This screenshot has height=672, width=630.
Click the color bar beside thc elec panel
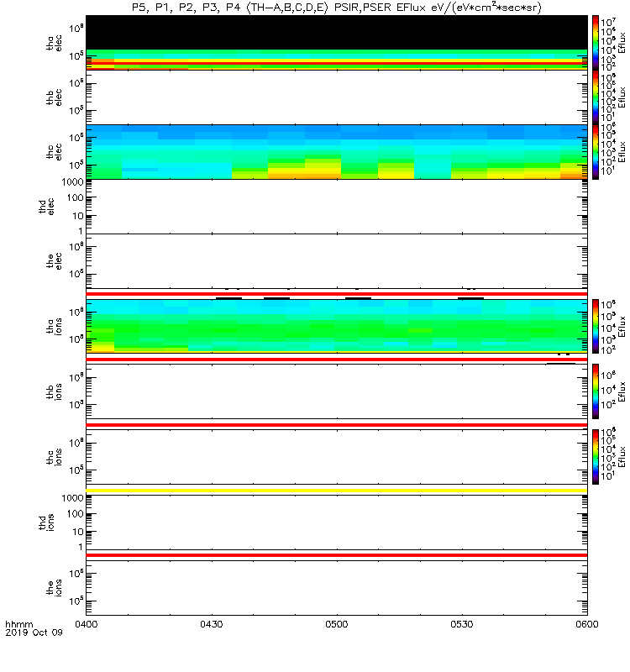pos(596,152)
